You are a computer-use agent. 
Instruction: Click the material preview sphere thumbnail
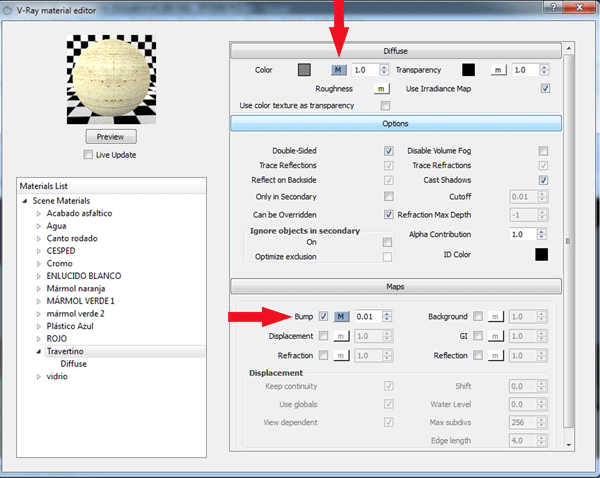tap(111, 79)
